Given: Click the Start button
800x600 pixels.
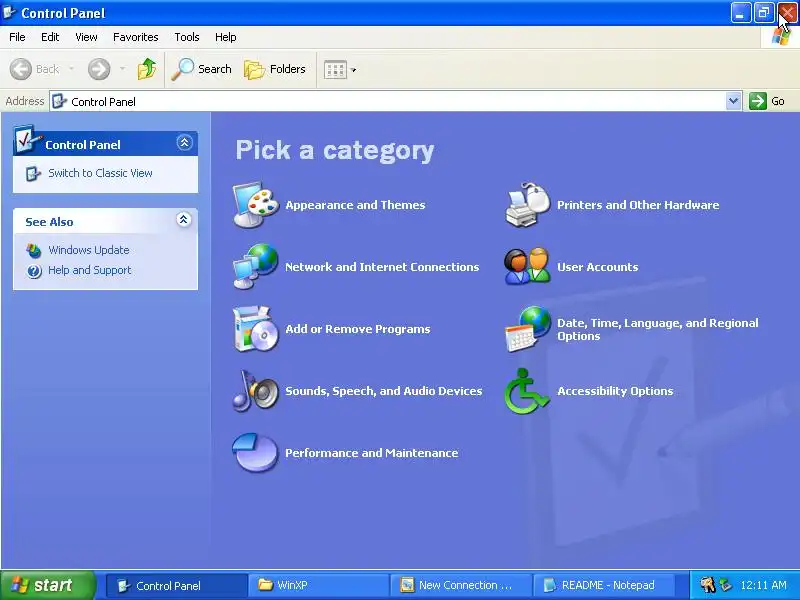Looking at the screenshot, I should (48, 585).
